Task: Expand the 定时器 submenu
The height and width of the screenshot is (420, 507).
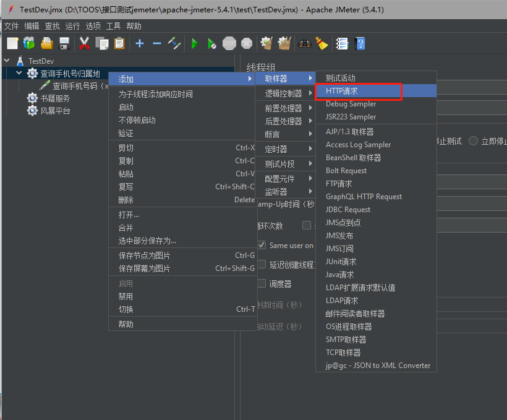Action: (x=285, y=149)
